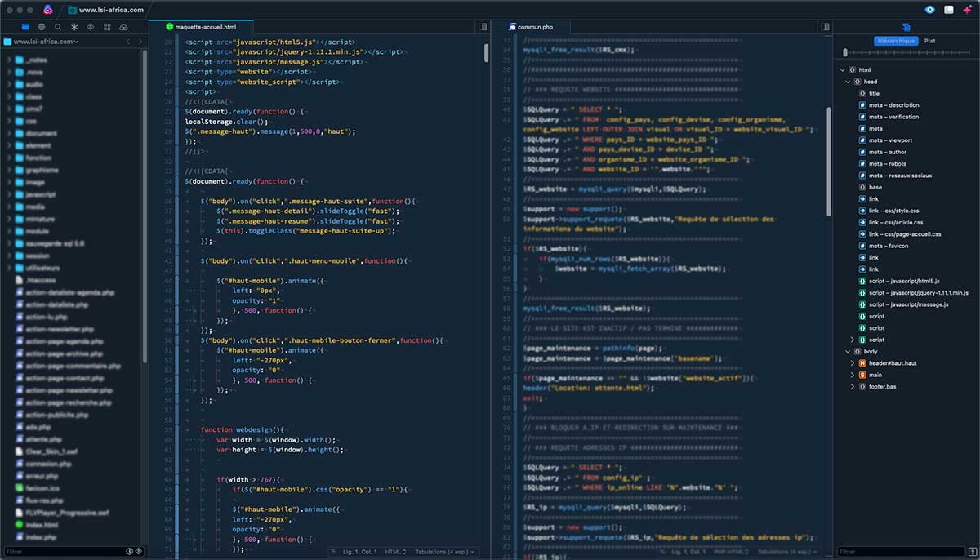Open the remote globe sidebar icon
Screen dimensions: 980x560
coord(42,27)
